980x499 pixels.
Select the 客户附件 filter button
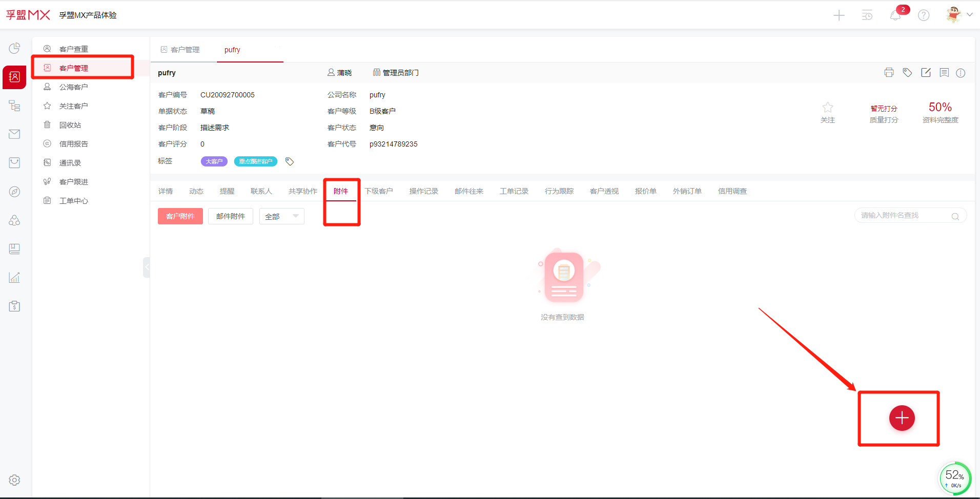[180, 216]
